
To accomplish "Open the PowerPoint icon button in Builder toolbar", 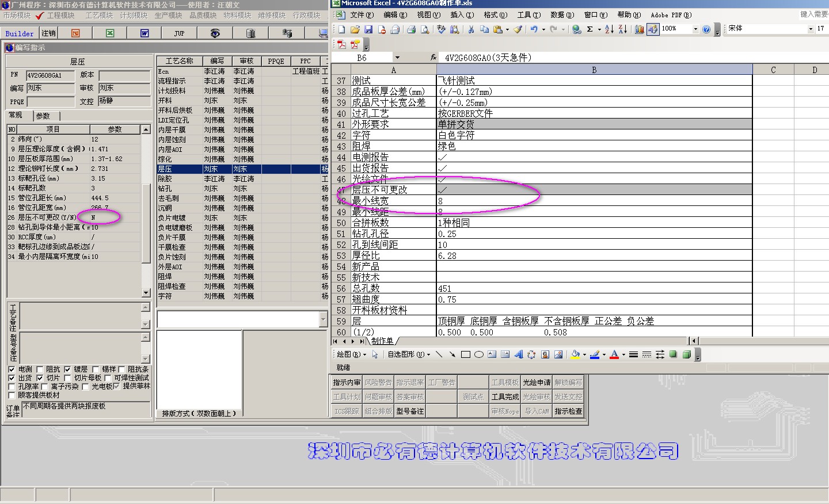I will click(75, 33).
